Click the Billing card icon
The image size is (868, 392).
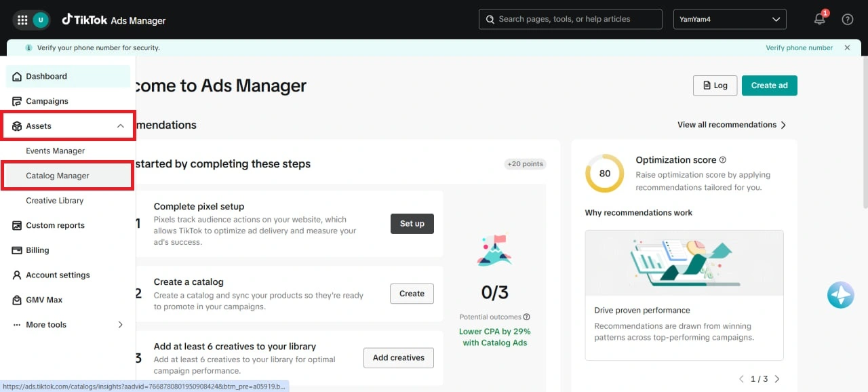point(17,250)
